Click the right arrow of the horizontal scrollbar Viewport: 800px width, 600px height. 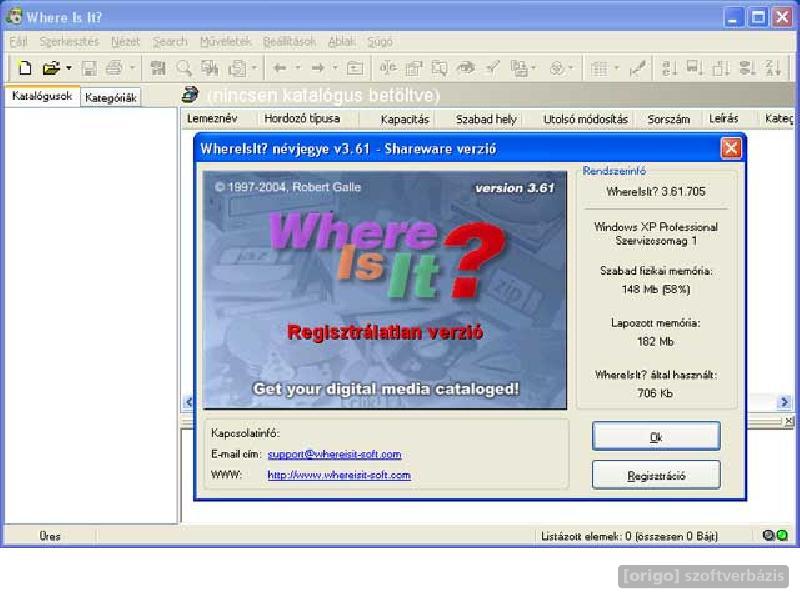pyautogui.click(x=784, y=402)
